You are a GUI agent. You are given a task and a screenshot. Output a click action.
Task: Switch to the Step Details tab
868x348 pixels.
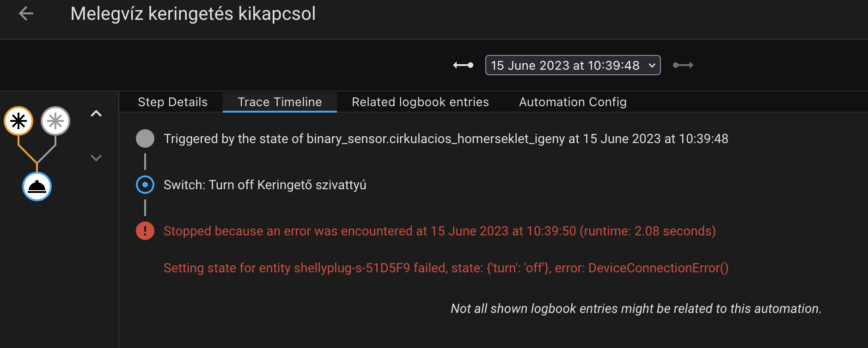172,102
